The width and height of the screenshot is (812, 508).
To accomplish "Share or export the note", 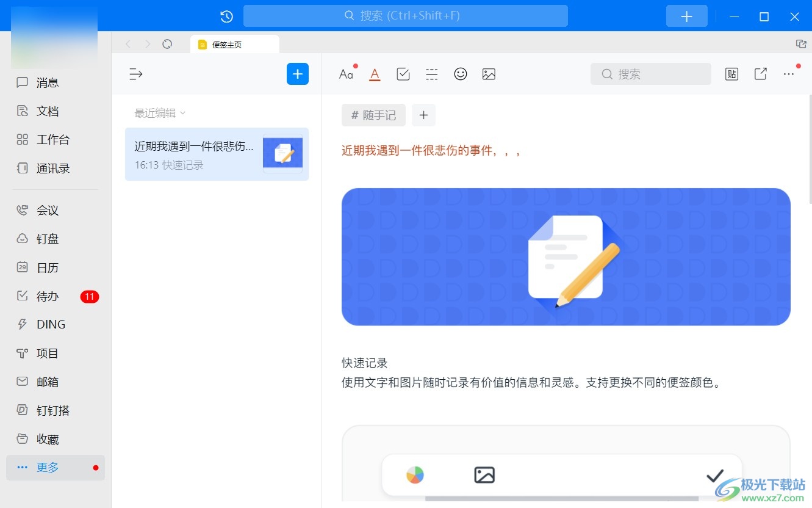I will 761,74.
